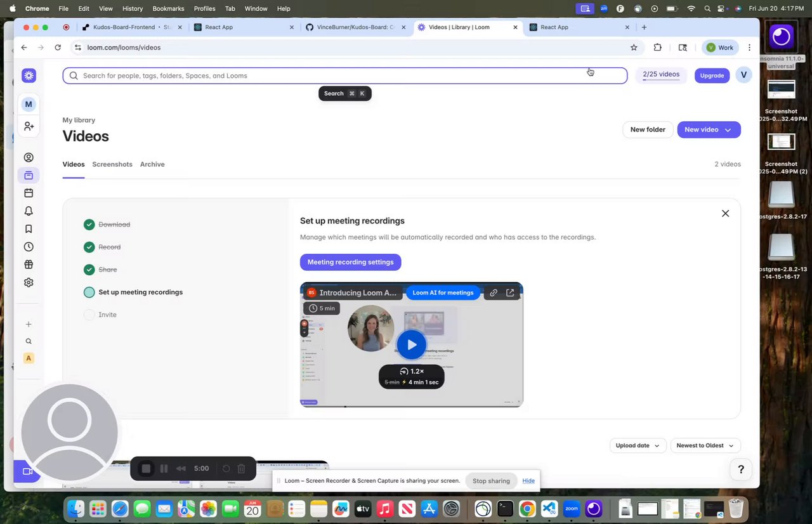Open the V account avatar
812x524 pixels.
tap(743, 75)
